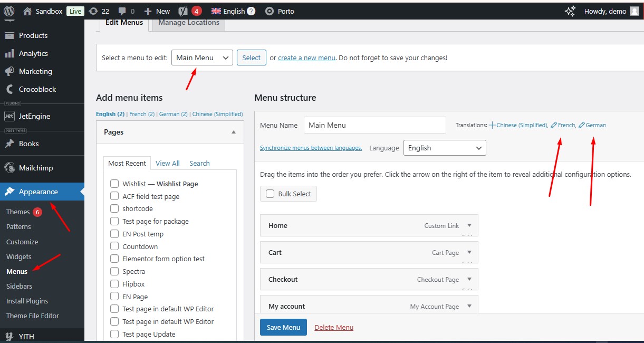This screenshot has width=644, height=343.
Task: Check the Test page Update checkbox
Action: point(114,334)
